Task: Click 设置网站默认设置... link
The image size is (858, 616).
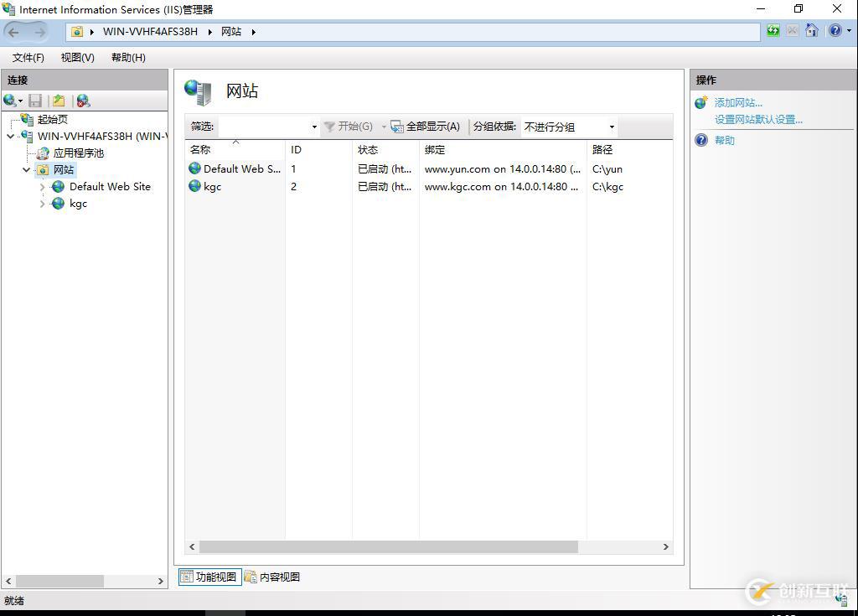Action: (758, 119)
